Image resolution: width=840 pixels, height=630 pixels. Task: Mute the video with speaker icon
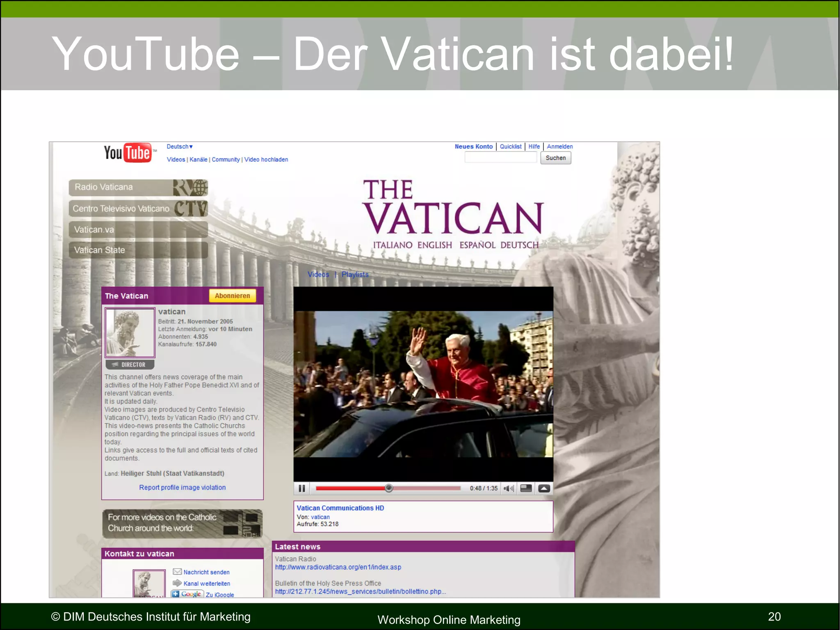[509, 488]
